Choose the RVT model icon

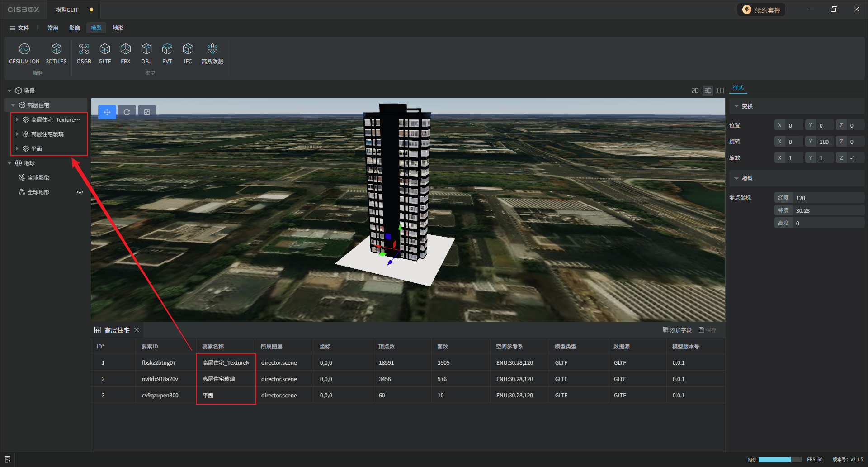[167, 49]
